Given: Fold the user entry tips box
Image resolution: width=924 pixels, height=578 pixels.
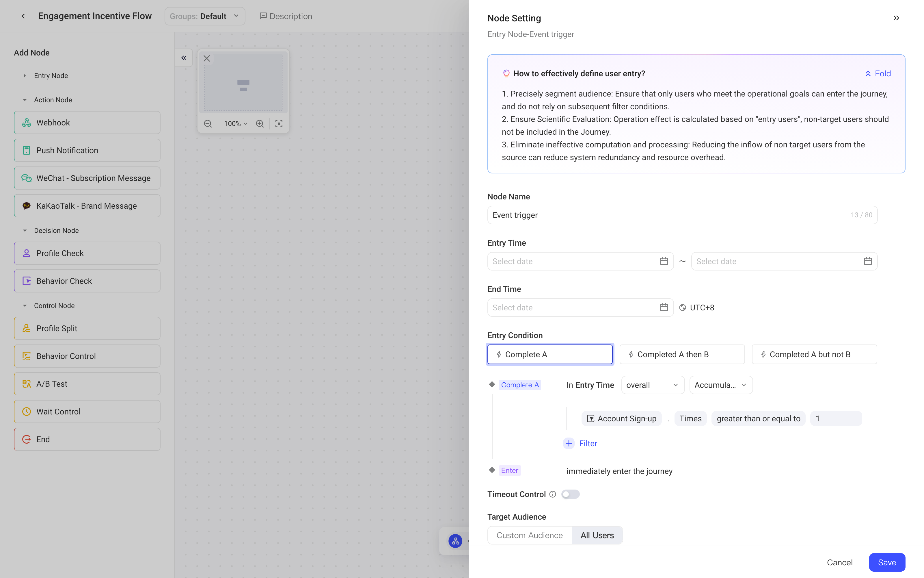Looking at the screenshot, I should point(878,73).
